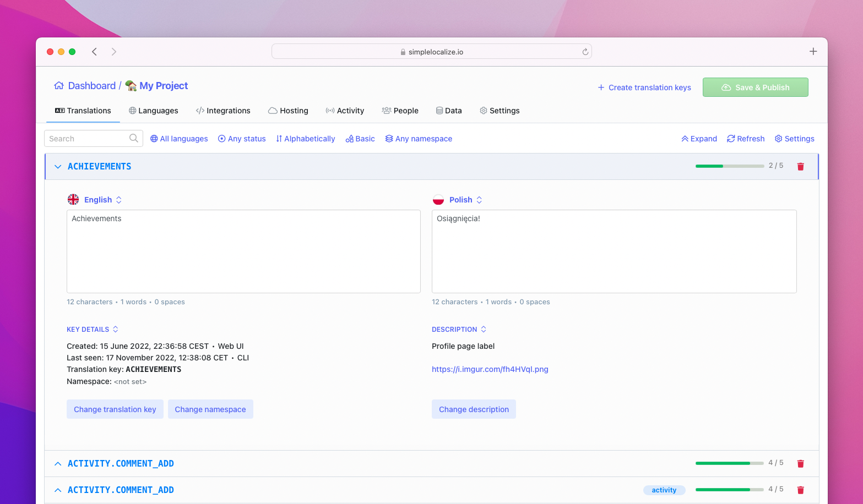Image resolution: width=863 pixels, height=504 pixels.
Task: Change English language selector
Action: (x=103, y=200)
